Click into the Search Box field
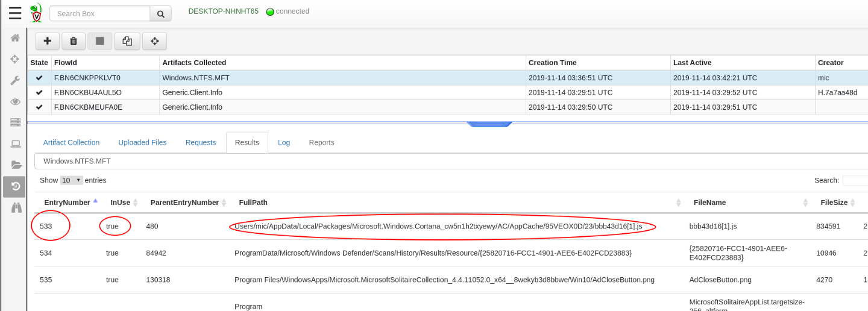868x311 pixels. click(99, 14)
